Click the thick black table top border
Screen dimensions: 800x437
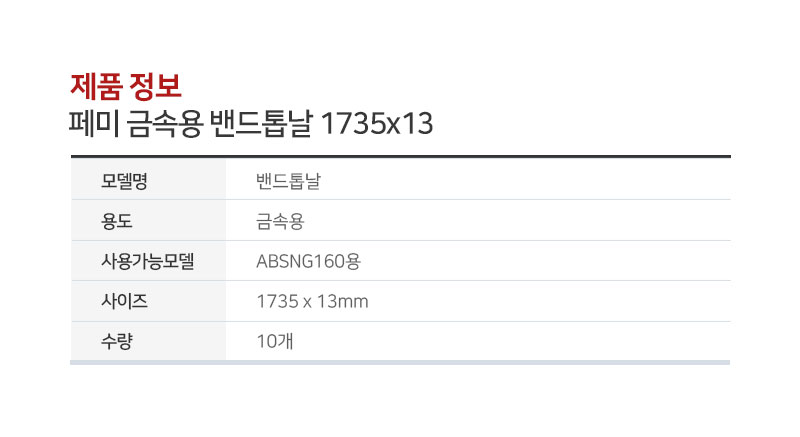[x=401, y=157]
